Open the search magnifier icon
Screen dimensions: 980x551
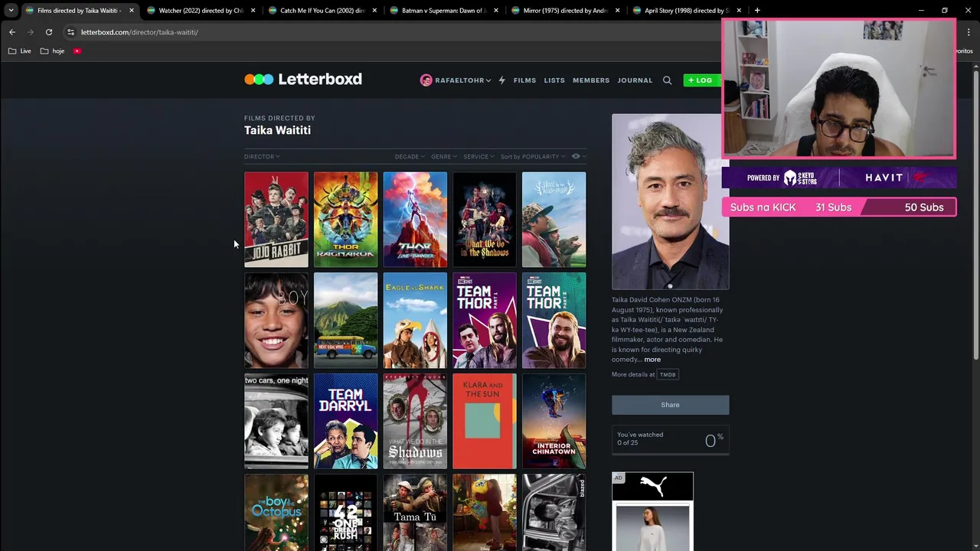click(667, 80)
